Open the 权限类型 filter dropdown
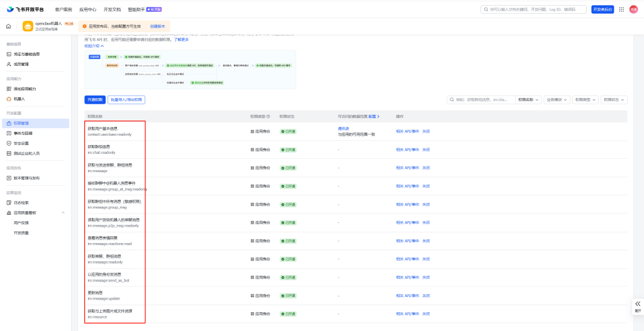Viewport: 644px width, 331px height. pyautogui.click(x=586, y=100)
